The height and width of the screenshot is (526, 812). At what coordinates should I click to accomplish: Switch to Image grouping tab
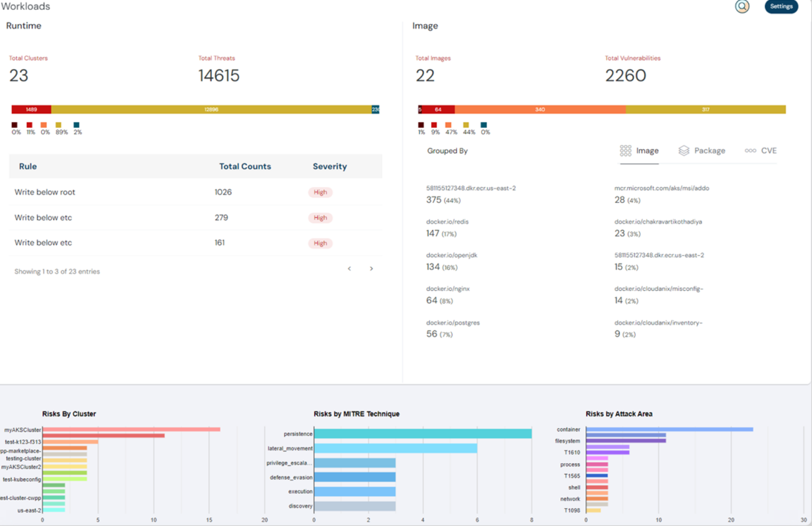[639, 151]
